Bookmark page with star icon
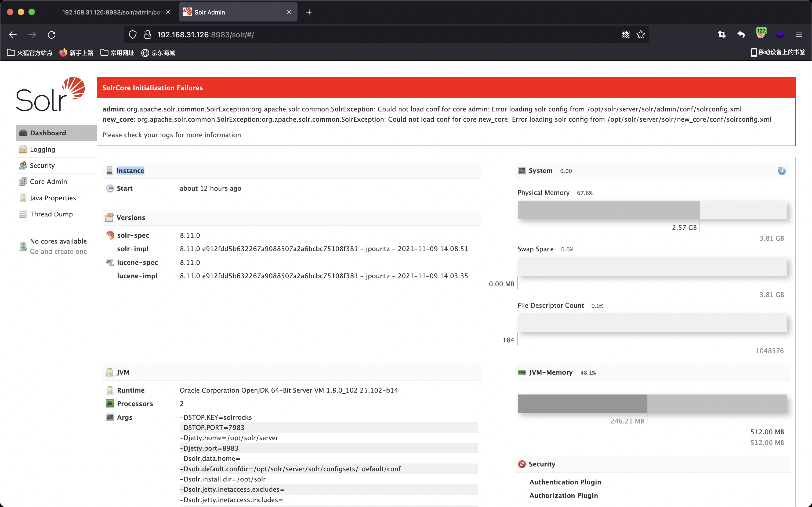 click(x=641, y=35)
